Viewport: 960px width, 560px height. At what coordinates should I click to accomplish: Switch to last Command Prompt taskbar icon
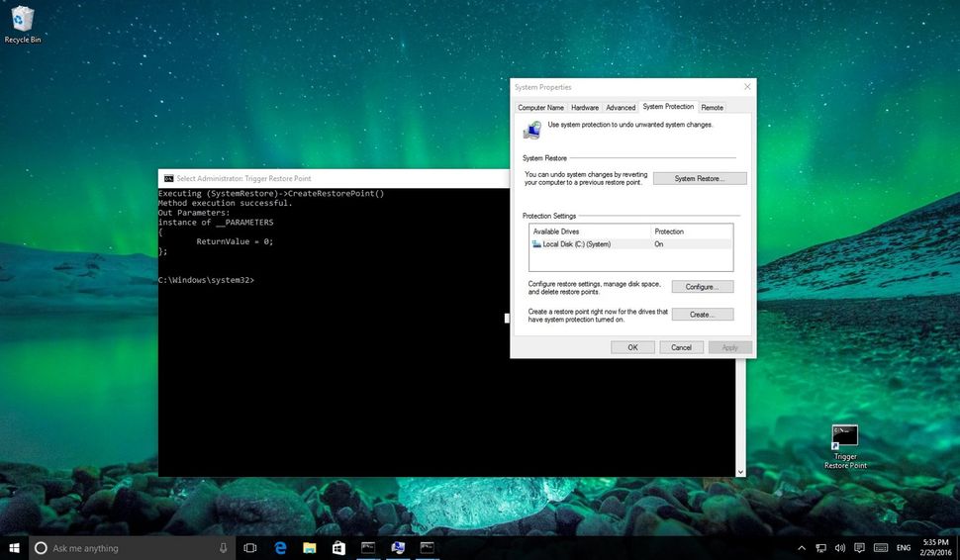coord(427,548)
